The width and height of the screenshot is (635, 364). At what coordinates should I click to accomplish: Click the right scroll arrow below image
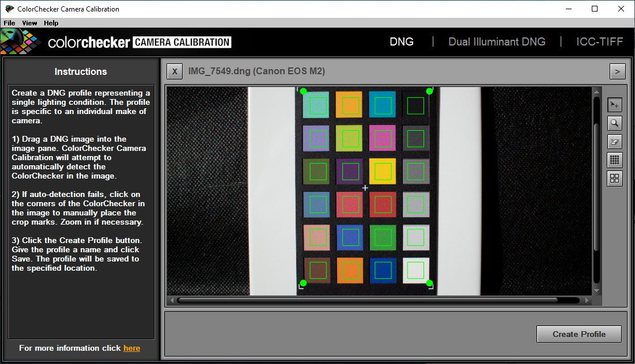(x=587, y=301)
